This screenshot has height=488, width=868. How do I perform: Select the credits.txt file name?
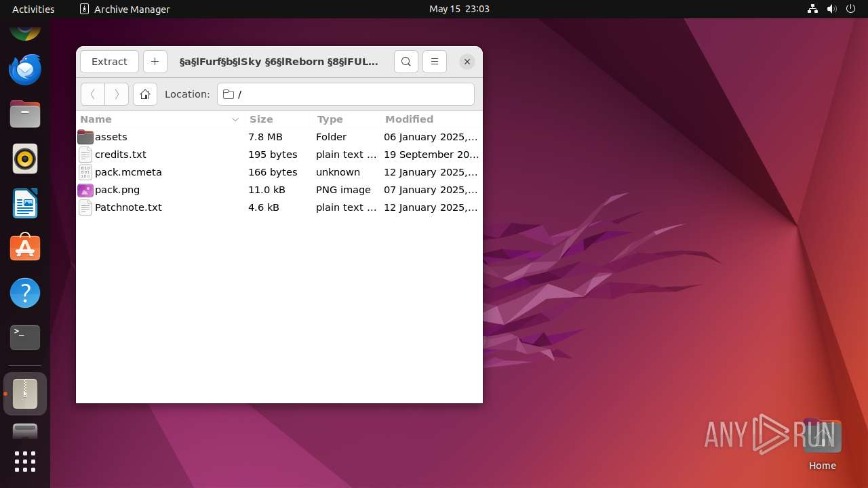[121, 155]
